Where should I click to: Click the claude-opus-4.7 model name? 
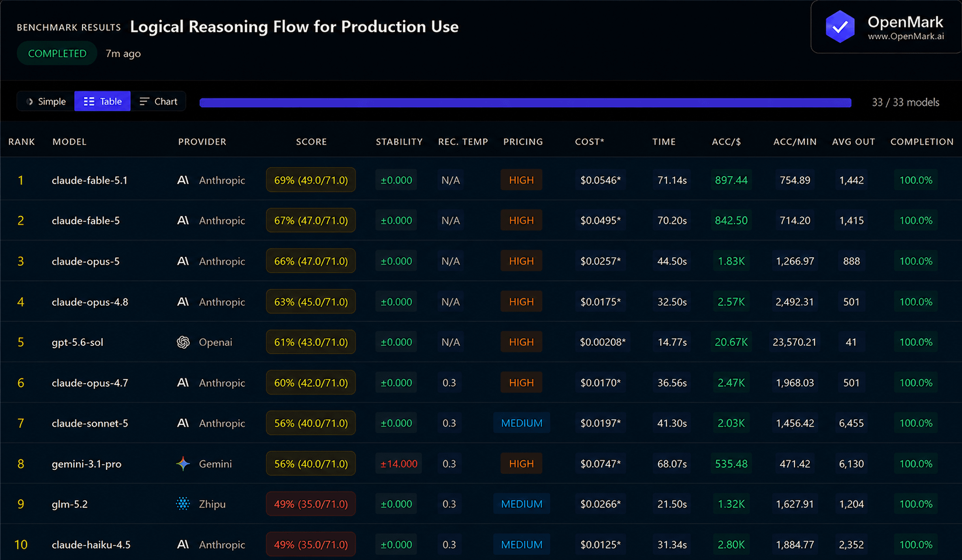coord(90,383)
